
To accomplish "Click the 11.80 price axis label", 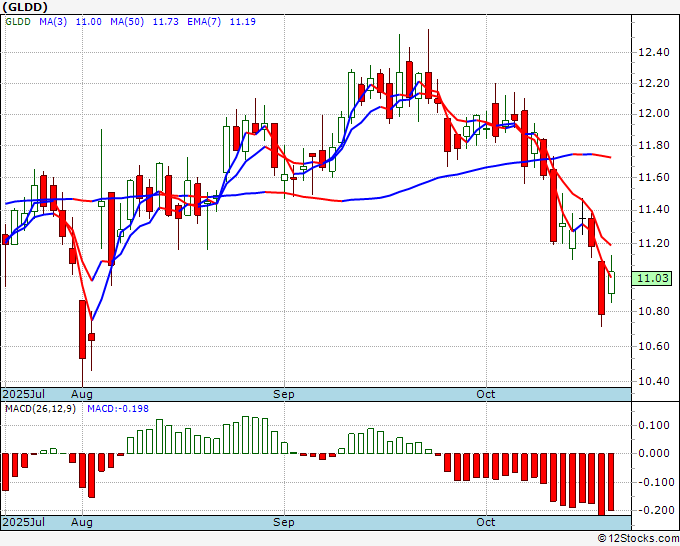I will coord(654,145).
